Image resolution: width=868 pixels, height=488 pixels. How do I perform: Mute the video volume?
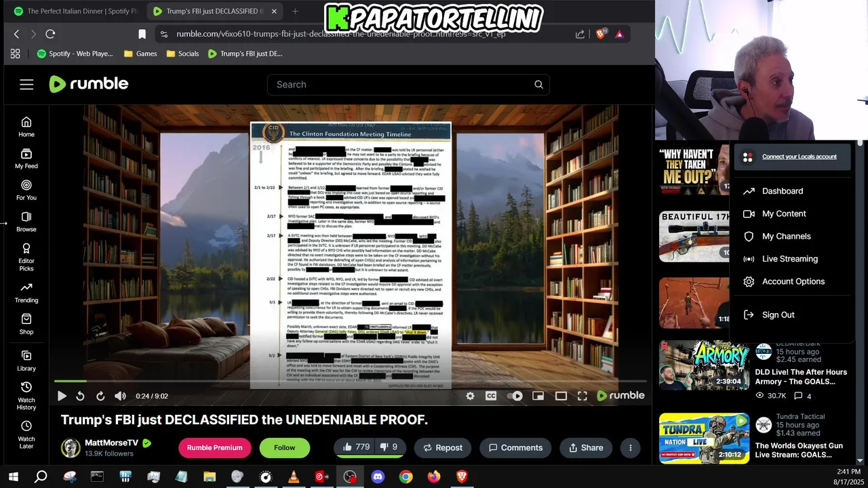click(x=120, y=396)
